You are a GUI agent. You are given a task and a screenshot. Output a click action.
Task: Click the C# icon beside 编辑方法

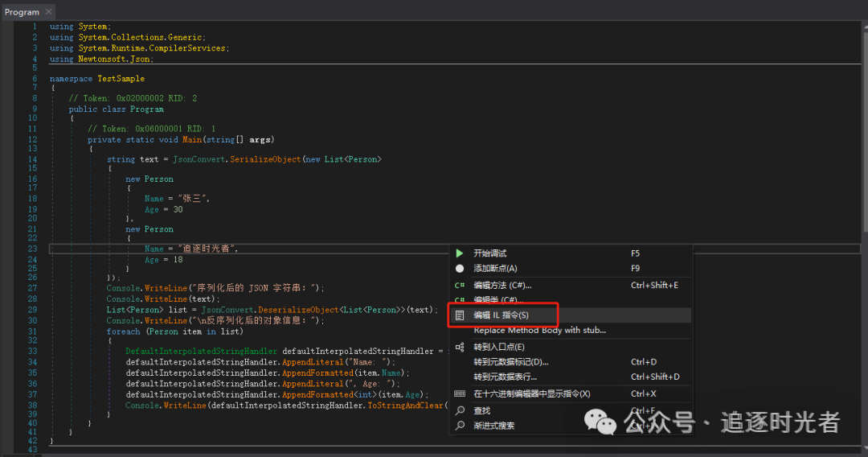pyautogui.click(x=460, y=285)
